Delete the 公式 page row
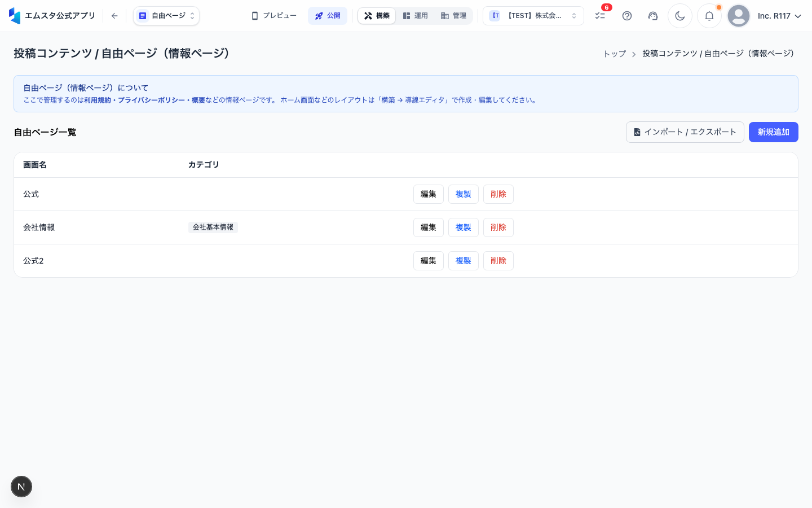 pyautogui.click(x=498, y=194)
